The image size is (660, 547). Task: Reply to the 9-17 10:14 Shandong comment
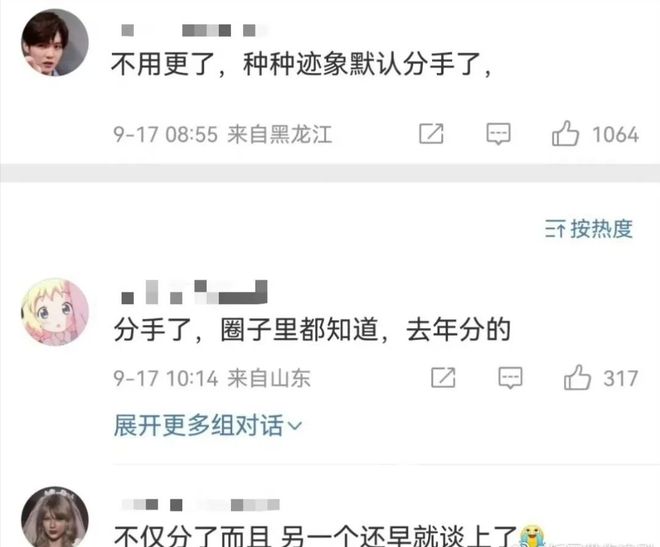[x=511, y=377]
